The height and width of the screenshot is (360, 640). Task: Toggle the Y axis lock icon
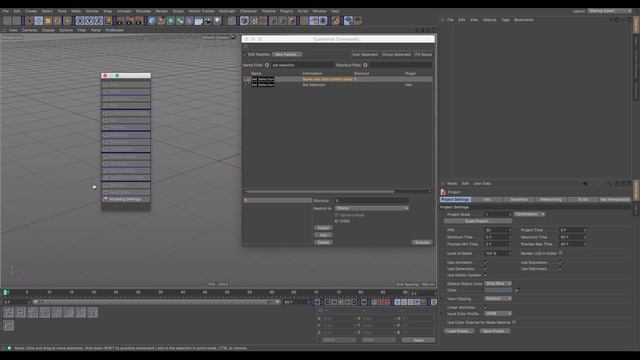pyautogui.click(x=89, y=21)
